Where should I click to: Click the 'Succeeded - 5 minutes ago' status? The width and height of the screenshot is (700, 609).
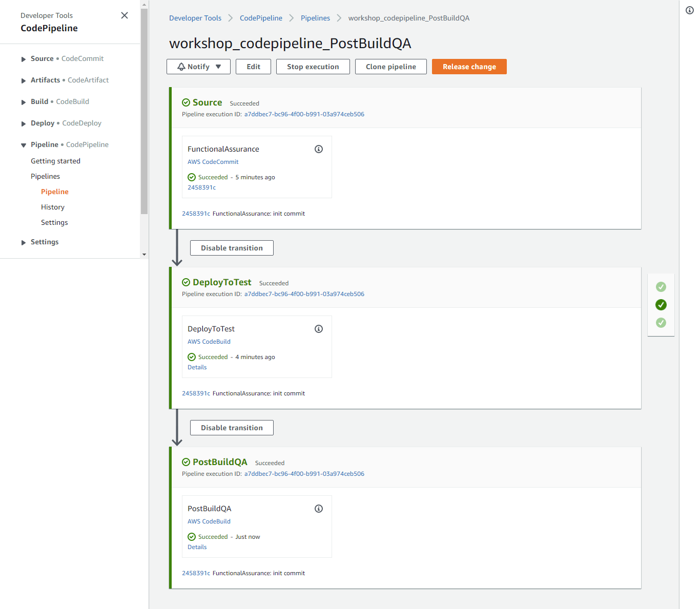pos(232,177)
